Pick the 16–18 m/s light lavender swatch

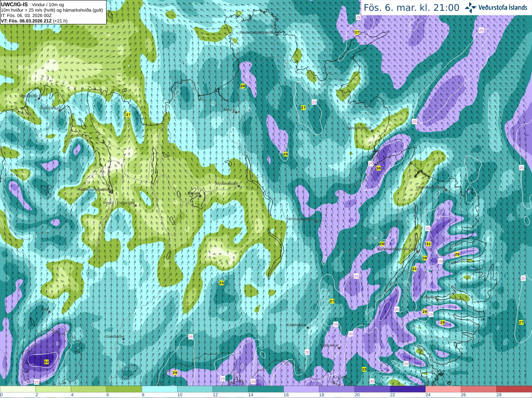point(301,389)
